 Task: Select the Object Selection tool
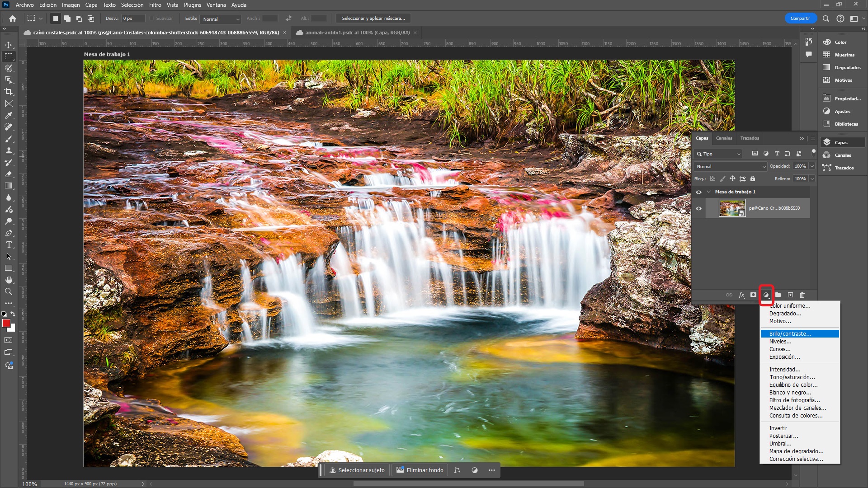(x=9, y=80)
